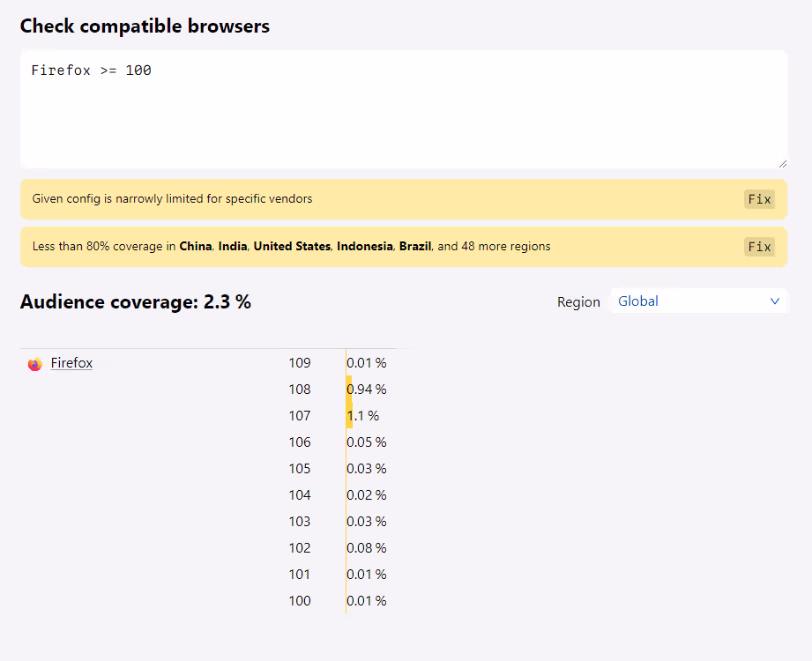Screen dimensions: 812x661
Task: Click the 0.01 % usage value for version 101
Action: point(367,574)
